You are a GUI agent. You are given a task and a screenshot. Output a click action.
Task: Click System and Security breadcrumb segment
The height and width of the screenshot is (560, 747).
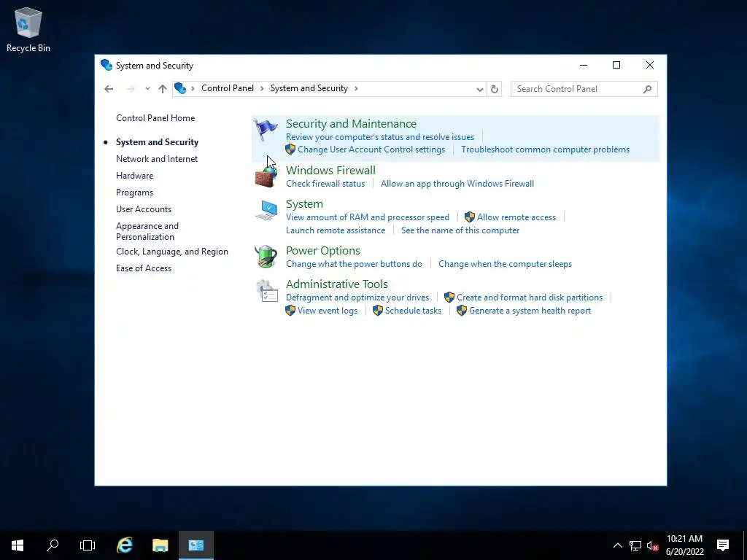click(309, 88)
